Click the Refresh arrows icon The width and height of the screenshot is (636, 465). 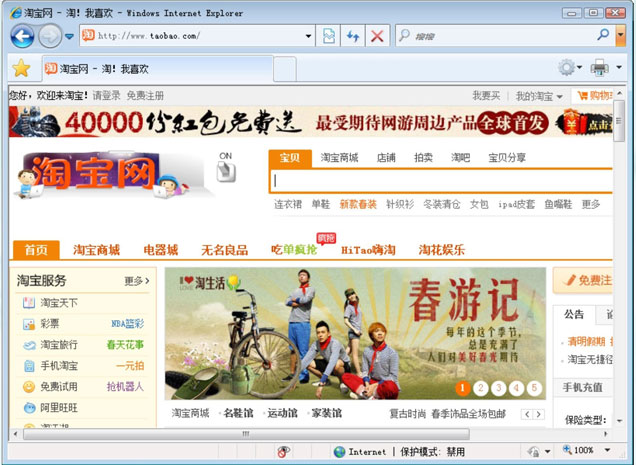click(352, 36)
